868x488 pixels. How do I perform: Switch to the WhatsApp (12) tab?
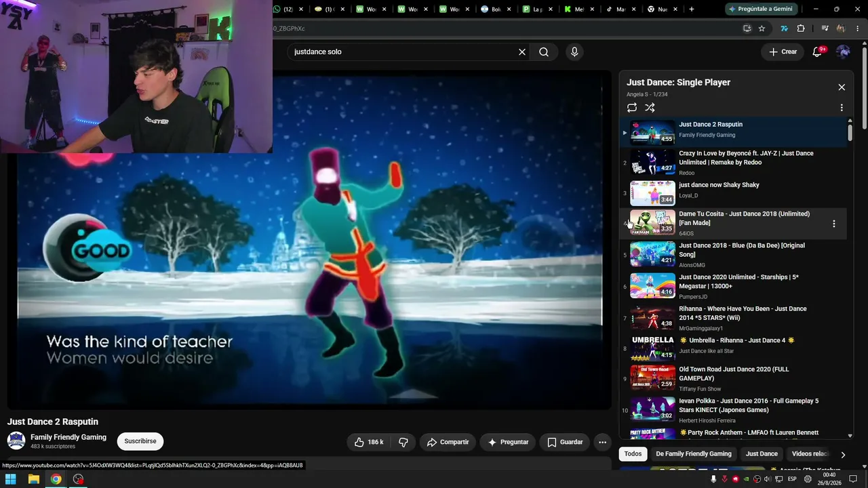(288, 9)
